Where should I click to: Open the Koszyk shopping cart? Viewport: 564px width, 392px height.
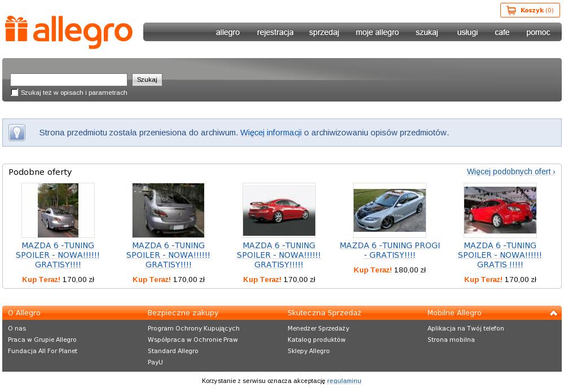click(530, 10)
